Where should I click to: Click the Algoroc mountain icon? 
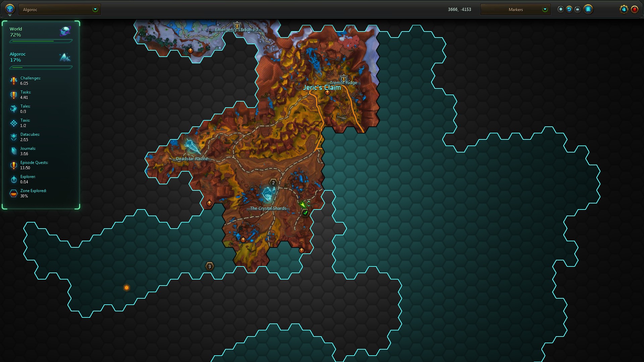coord(65,57)
